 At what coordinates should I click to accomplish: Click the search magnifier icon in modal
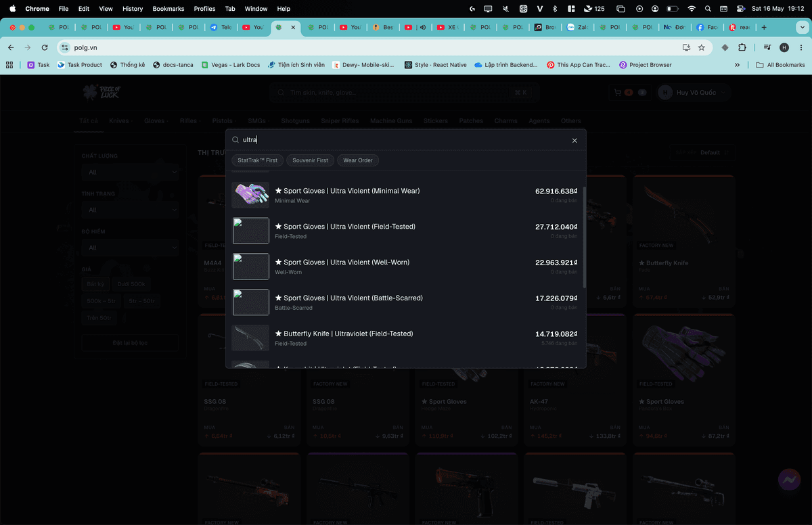point(235,140)
